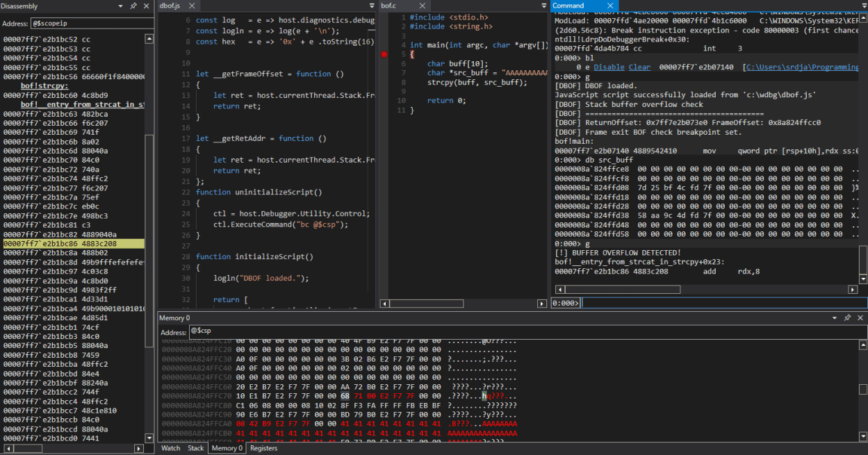Screen dimensions: 868x455
Task: Toggle the breakpoint dot at bof.c line 5
Action: click(x=384, y=55)
